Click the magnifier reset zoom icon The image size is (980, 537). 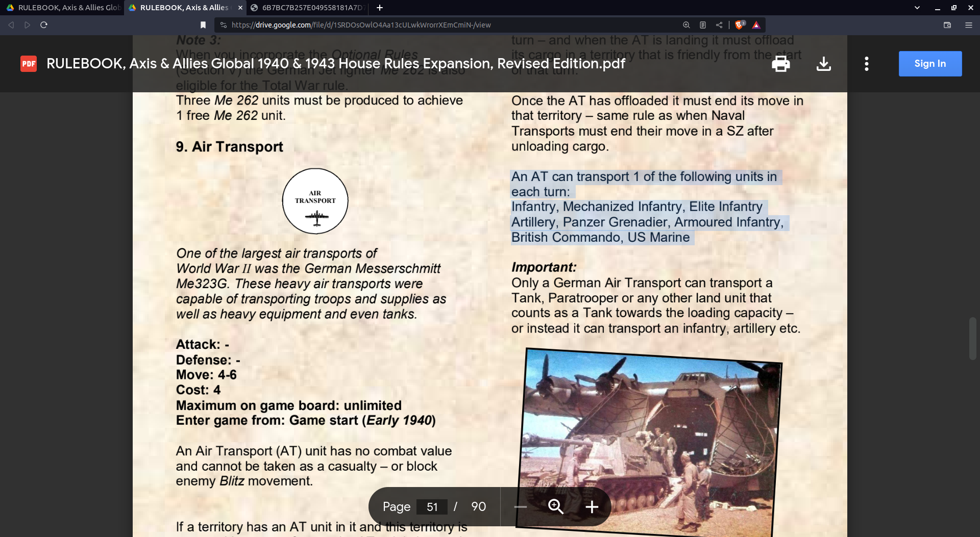556,506
